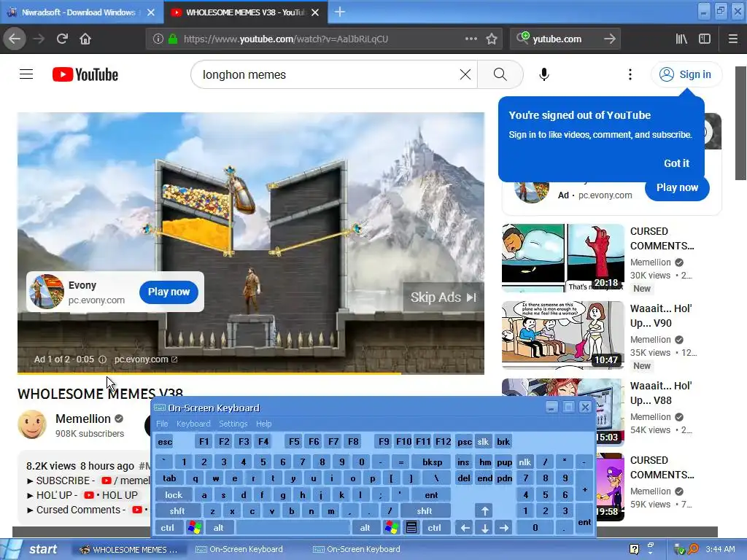
Task: Select the WHOLESOME MEMES V38 YouTube tab
Action: coord(246,12)
